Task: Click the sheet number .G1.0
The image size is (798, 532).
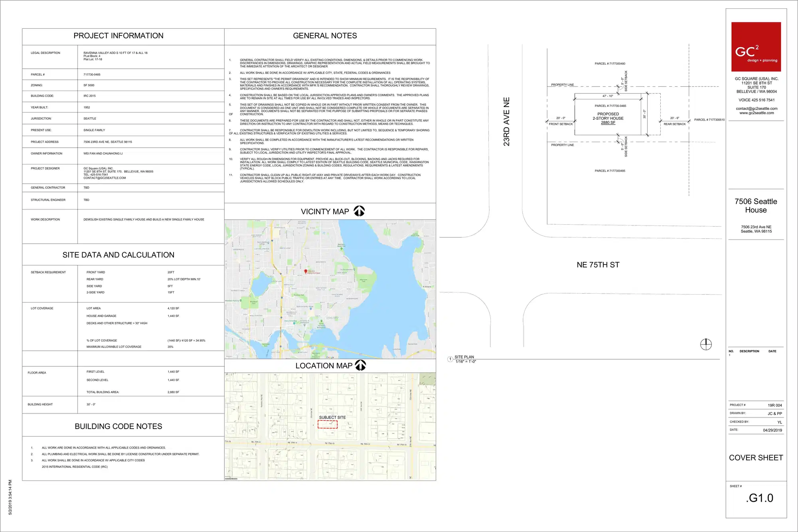Action: [759, 498]
